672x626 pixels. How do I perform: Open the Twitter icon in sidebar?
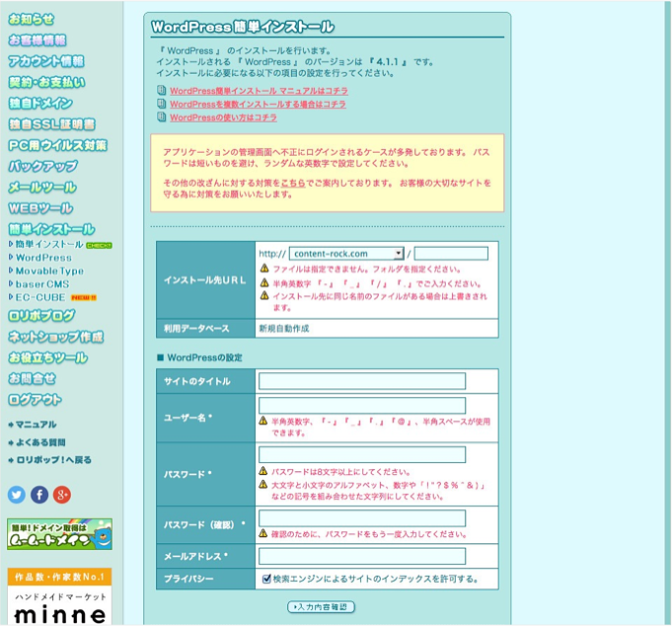[x=17, y=495]
